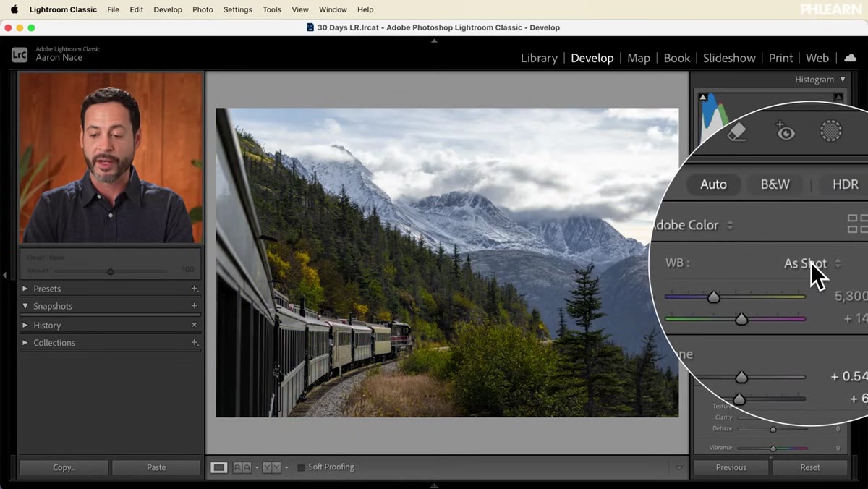Click the Lrc identity plate logo
868x489 pixels.
20,54
